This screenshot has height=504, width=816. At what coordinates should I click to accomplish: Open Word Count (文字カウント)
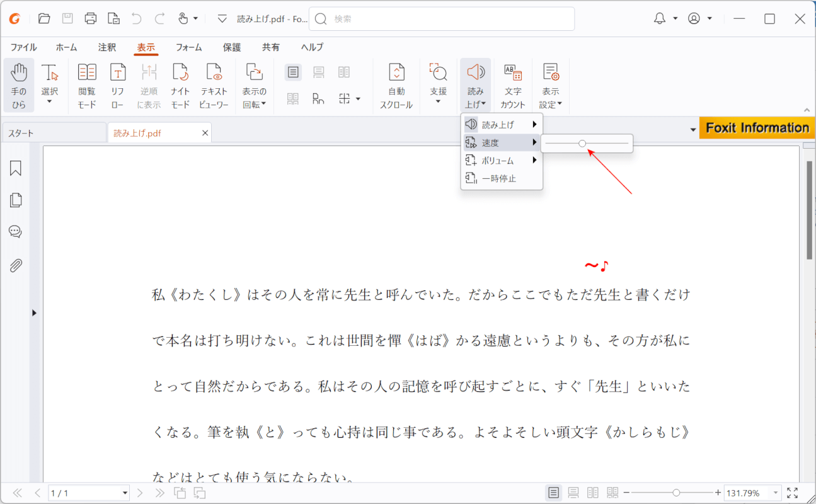(513, 86)
